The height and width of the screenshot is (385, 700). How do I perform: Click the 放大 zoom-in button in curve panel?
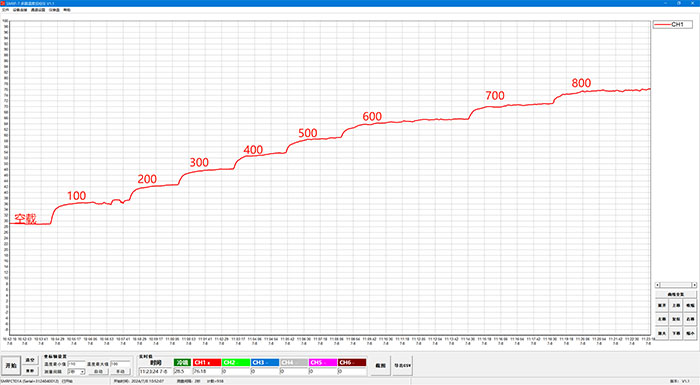(x=662, y=333)
